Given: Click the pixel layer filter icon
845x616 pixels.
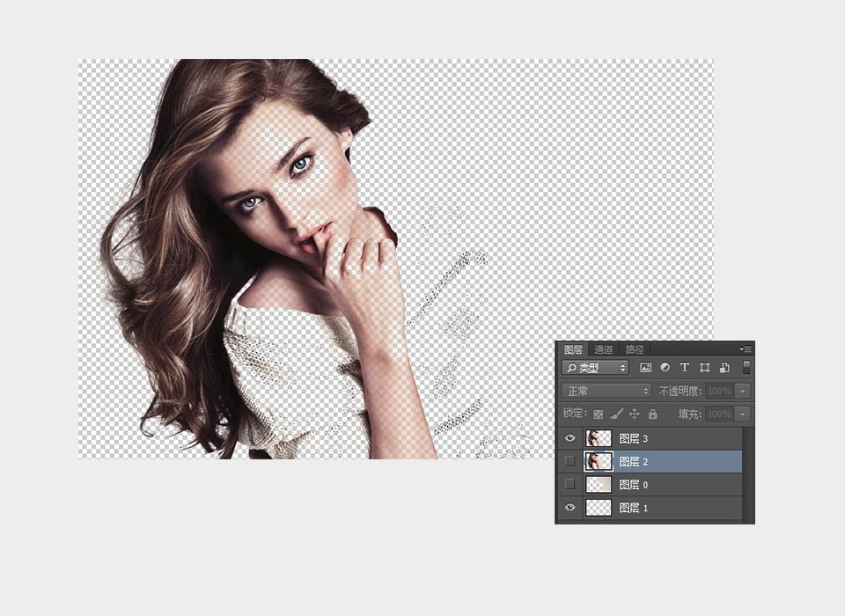Looking at the screenshot, I should [645, 368].
